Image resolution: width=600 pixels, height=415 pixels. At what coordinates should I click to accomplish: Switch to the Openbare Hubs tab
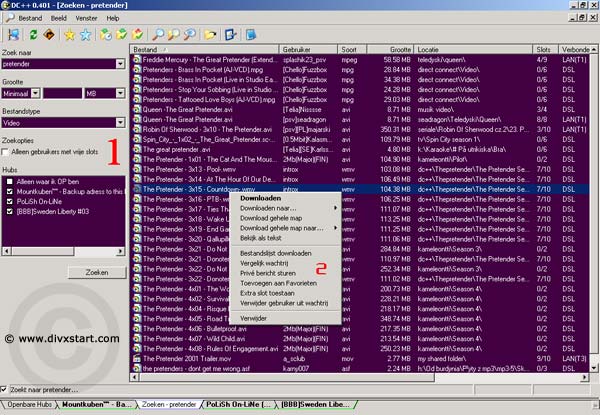pos(31,405)
